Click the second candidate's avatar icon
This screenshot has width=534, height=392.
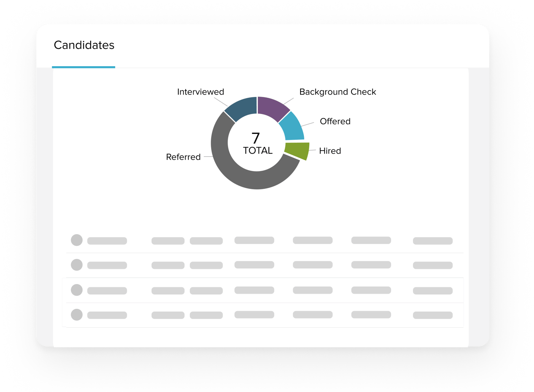click(x=76, y=265)
